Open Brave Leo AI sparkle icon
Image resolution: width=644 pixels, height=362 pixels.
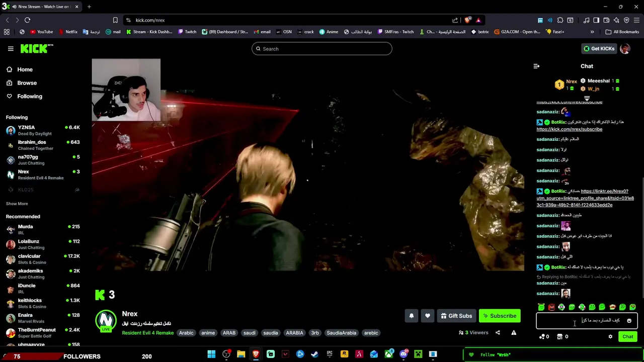(x=616, y=20)
